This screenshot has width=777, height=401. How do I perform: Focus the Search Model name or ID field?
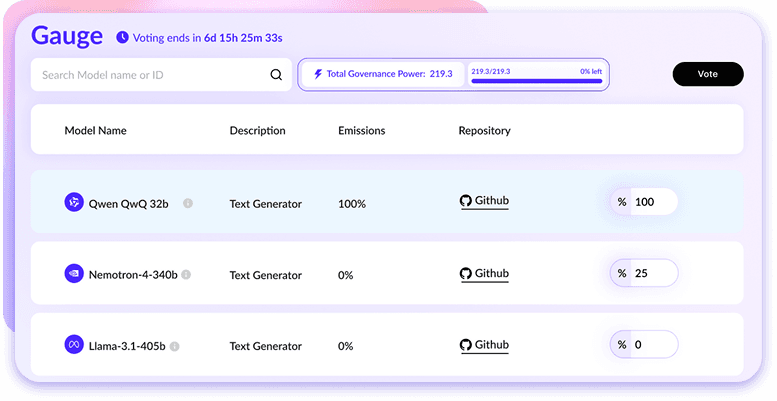coord(150,75)
